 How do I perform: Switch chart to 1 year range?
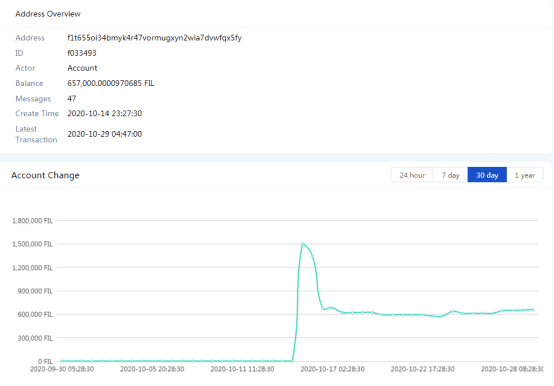tap(525, 175)
